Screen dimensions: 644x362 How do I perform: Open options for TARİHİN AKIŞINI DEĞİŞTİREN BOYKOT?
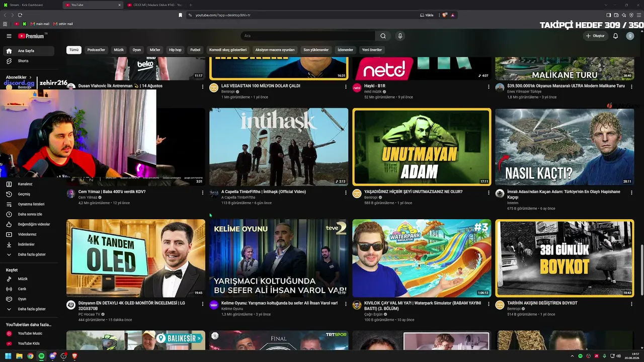pyautogui.click(x=631, y=304)
